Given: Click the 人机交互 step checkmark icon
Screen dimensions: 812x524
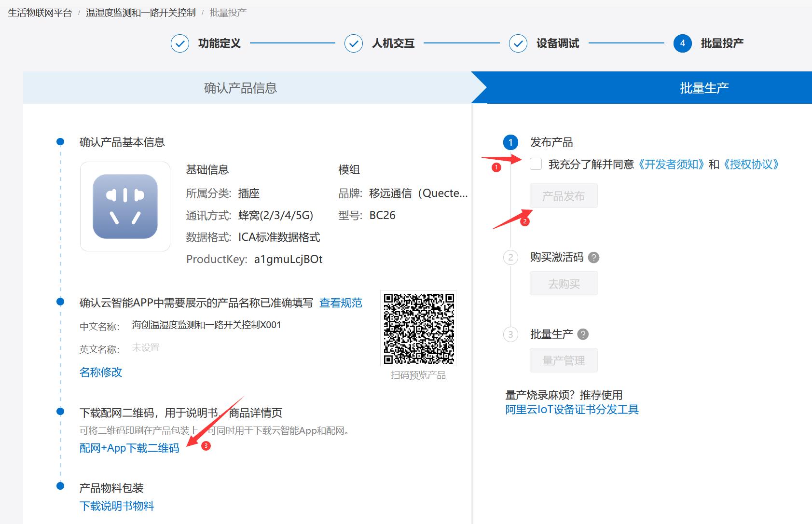Looking at the screenshot, I should click(354, 43).
